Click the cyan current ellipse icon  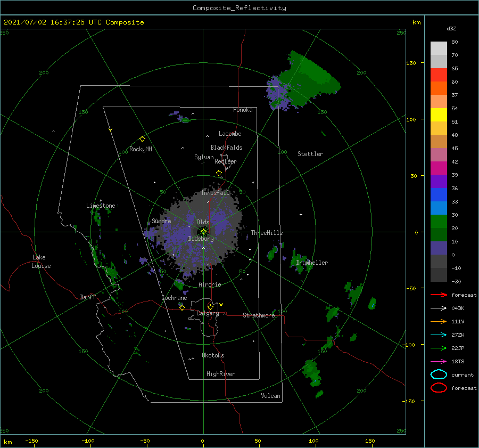(x=439, y=374)
